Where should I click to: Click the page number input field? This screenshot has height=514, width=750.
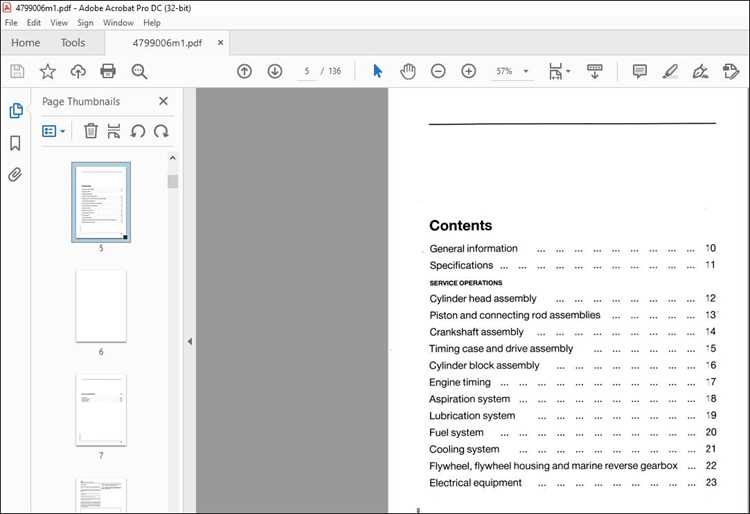pos(307,71)
